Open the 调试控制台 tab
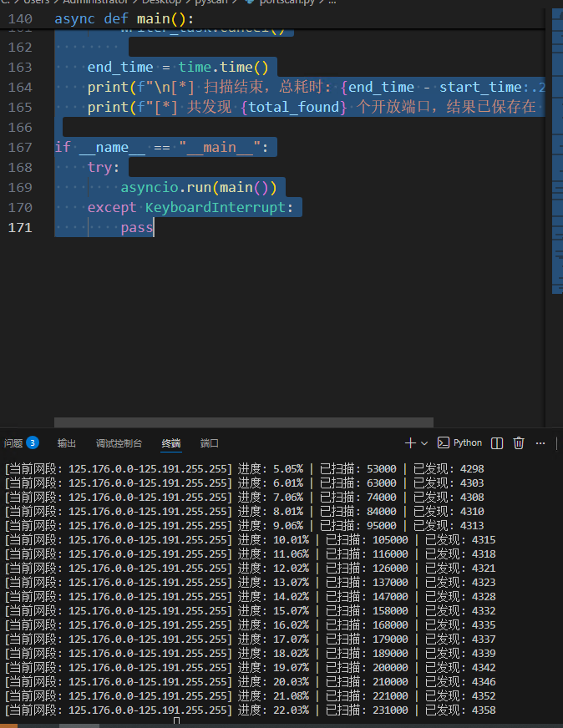This screenshot has width=563, height=728. pyautogui.click(x=119, y=443)
